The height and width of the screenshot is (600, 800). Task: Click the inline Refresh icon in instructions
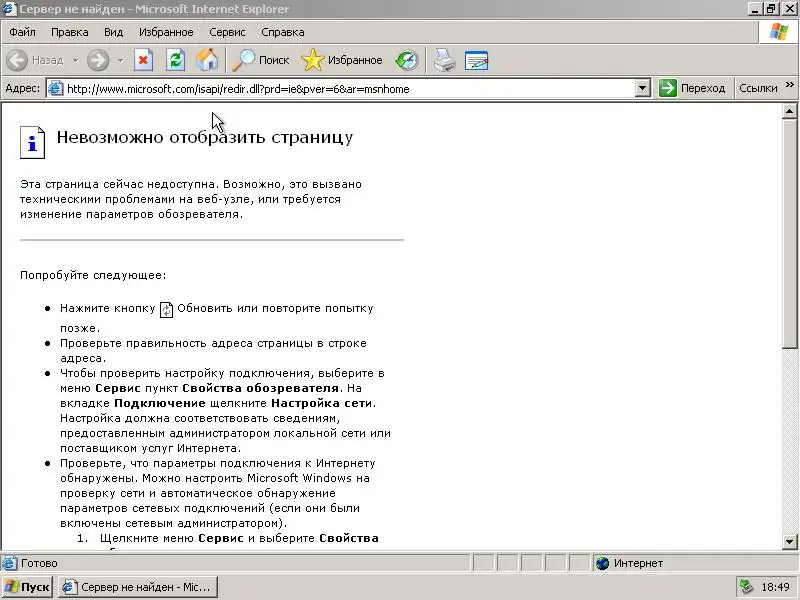tap(166, 310)
